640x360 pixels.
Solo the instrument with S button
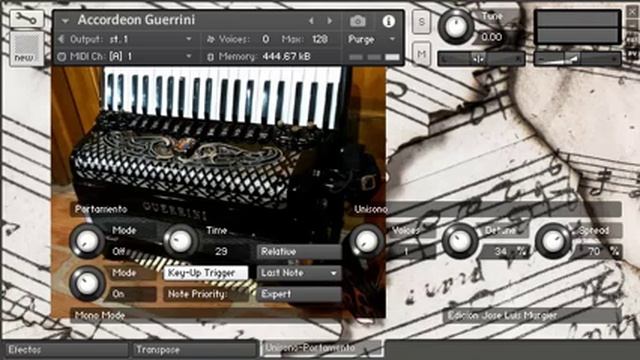[x=421, y=21]
